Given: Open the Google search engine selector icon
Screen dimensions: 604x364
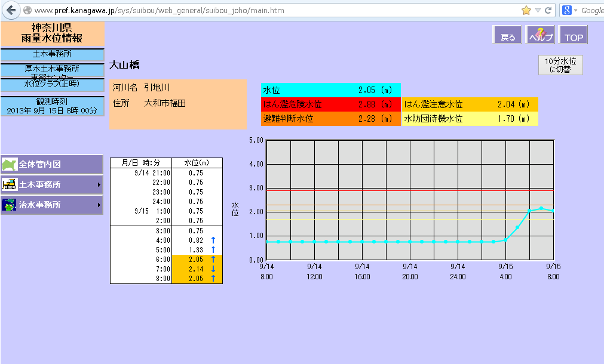Looking at the screenshot, I should pyautogui.click(x=566, y=10).
